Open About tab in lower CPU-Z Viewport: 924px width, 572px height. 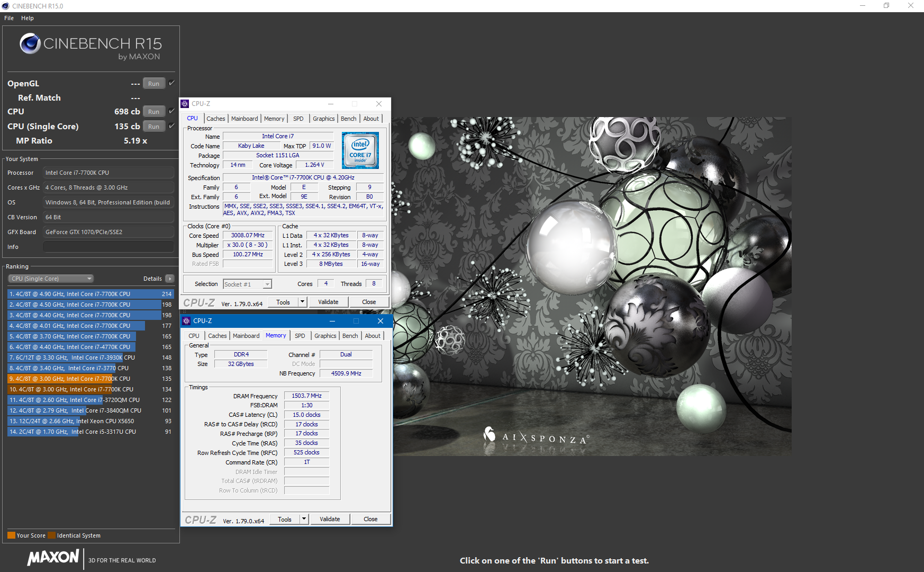coord(373,336)
